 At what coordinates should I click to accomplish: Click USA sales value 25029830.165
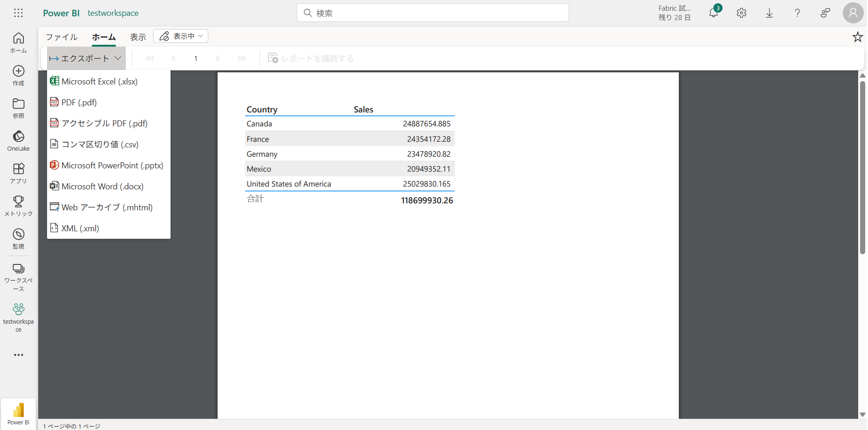[x=427, y=184]
